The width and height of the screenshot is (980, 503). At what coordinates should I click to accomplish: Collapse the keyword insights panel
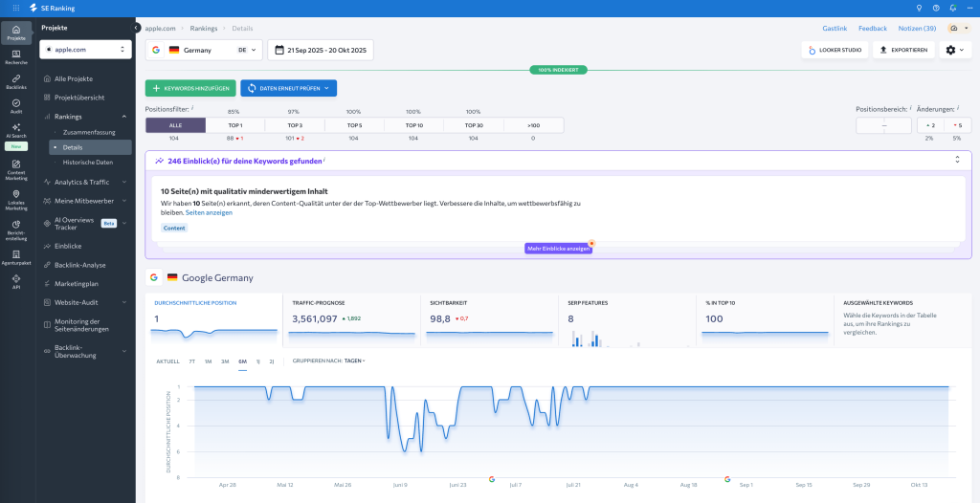[x=957, y=160]
